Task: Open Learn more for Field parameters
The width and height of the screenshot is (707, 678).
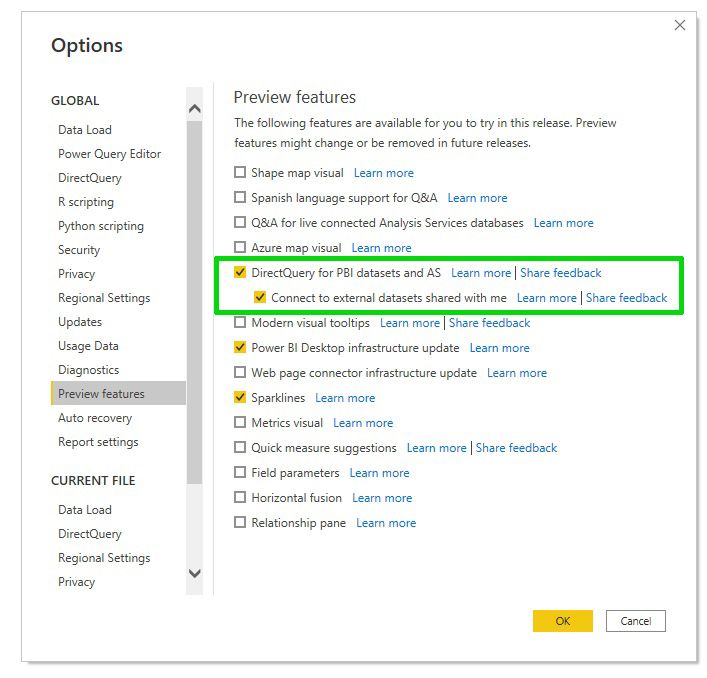Action: pos(380,473)
